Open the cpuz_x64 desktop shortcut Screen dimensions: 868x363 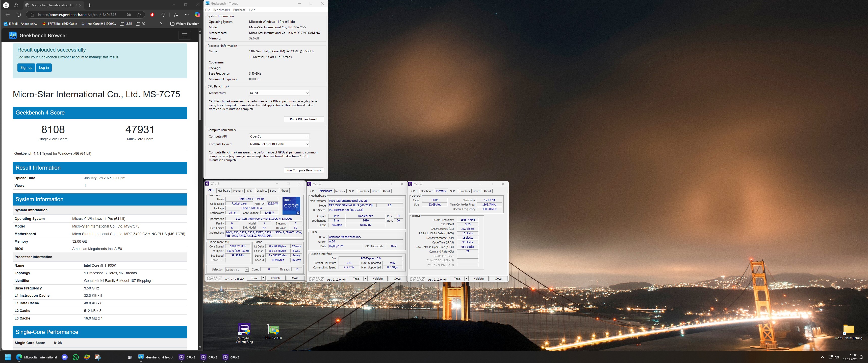tap(244, 333)
